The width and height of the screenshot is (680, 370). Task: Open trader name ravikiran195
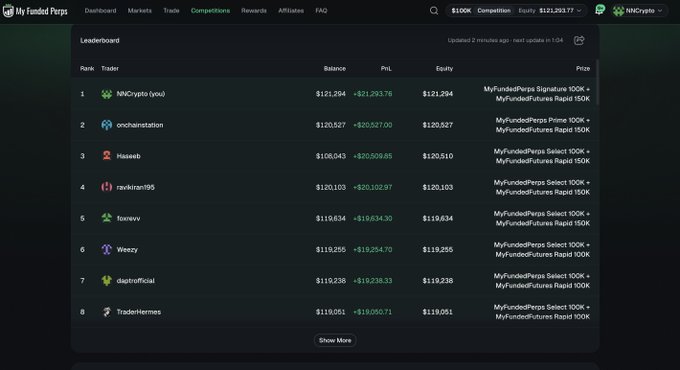pyautogui.click(x=135, y=187)
